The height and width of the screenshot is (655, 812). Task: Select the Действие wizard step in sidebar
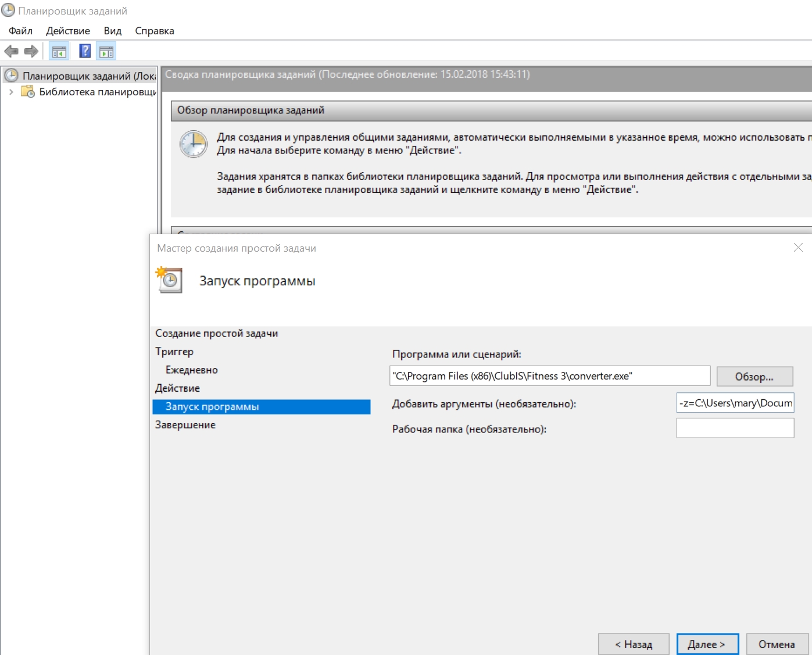coord(177,388)
